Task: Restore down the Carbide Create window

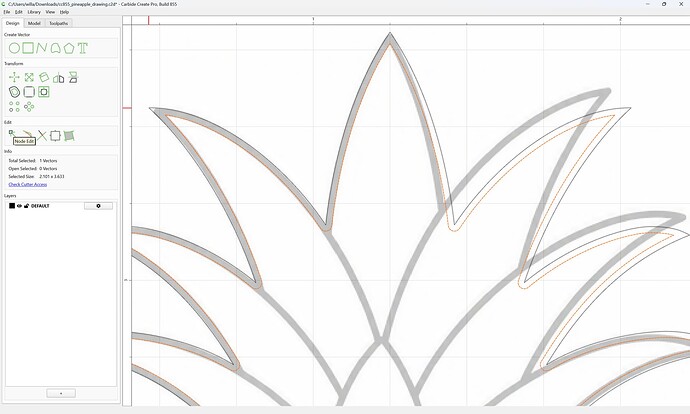Action: click(x=664, y=4)
